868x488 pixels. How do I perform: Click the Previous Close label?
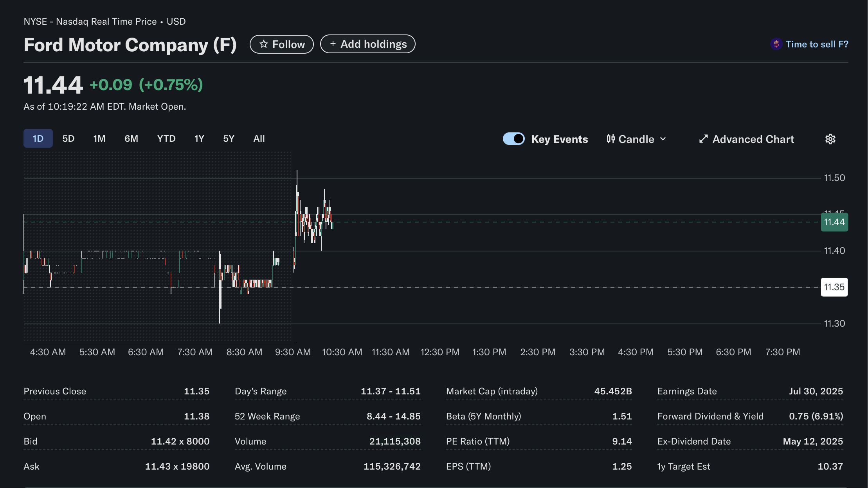click(55, 391)
